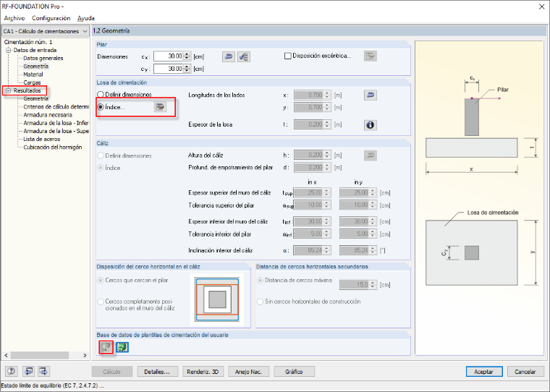Click the arrow icon beside Altura del cáliz
The image size is (550, 392).
click(x=371, y=155)
